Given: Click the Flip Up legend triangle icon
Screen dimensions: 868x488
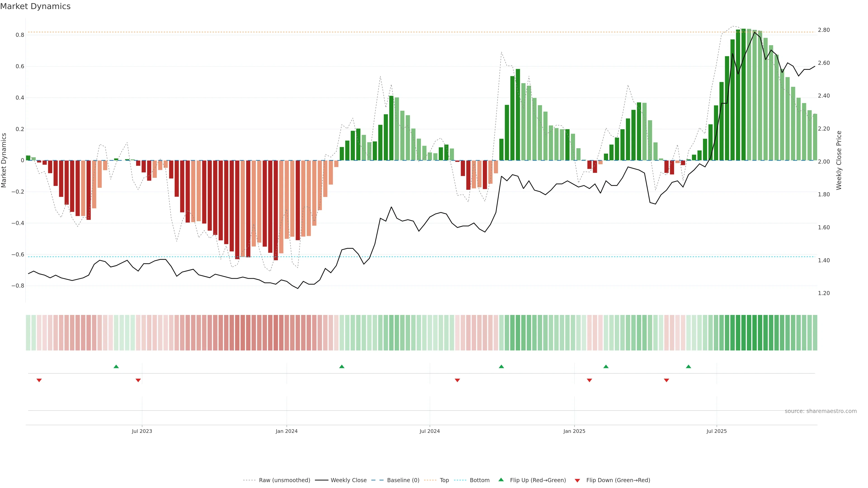Looking at the screenshot, I should 501,480.
